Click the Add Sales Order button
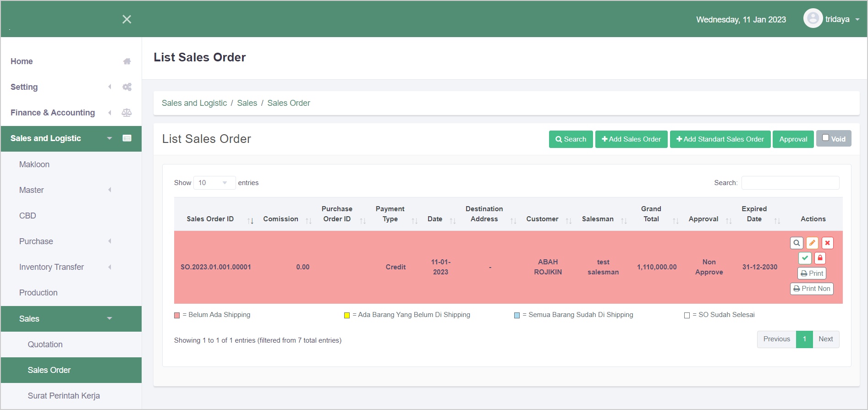 [631, 139]
